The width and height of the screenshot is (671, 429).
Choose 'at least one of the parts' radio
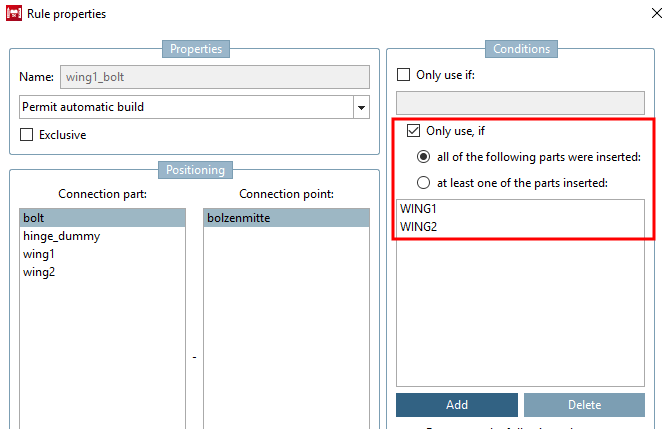pyautogui.click(x=424, y=182)
